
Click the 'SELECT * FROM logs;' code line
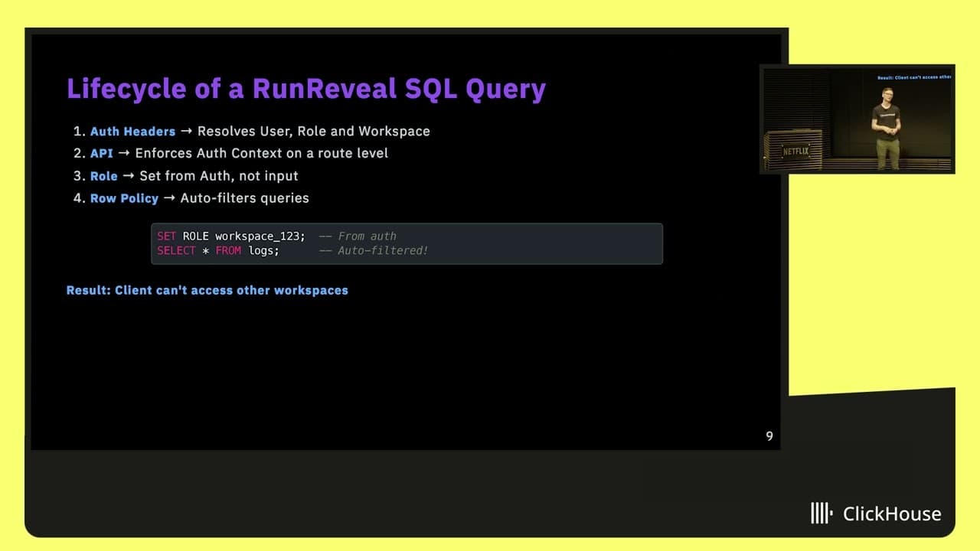[218, 250]
